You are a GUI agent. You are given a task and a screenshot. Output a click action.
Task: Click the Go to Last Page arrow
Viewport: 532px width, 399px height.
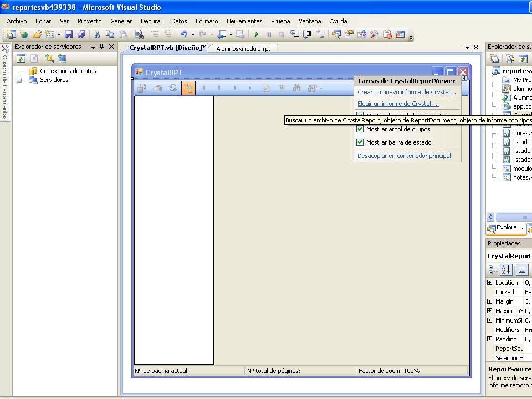coord(250,88)
